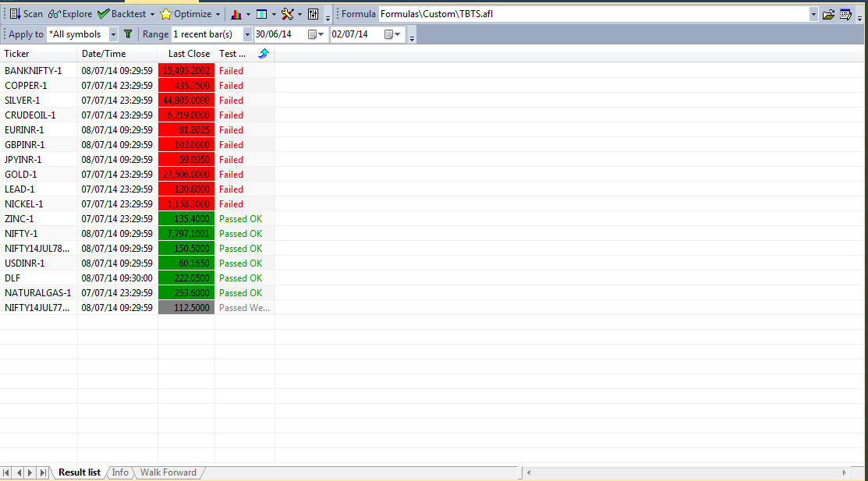
Task: Go to last tab arrow
Action: (43, 472)
